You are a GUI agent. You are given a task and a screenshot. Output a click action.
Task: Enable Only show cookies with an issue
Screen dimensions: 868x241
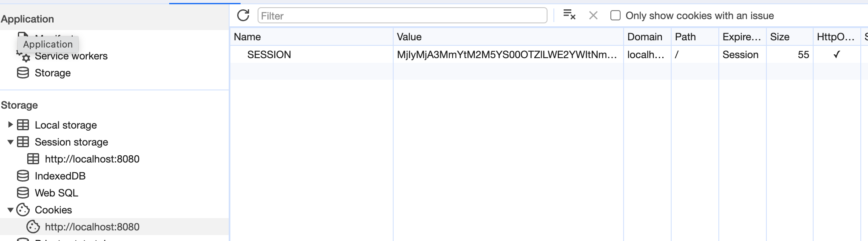(615, 16)
